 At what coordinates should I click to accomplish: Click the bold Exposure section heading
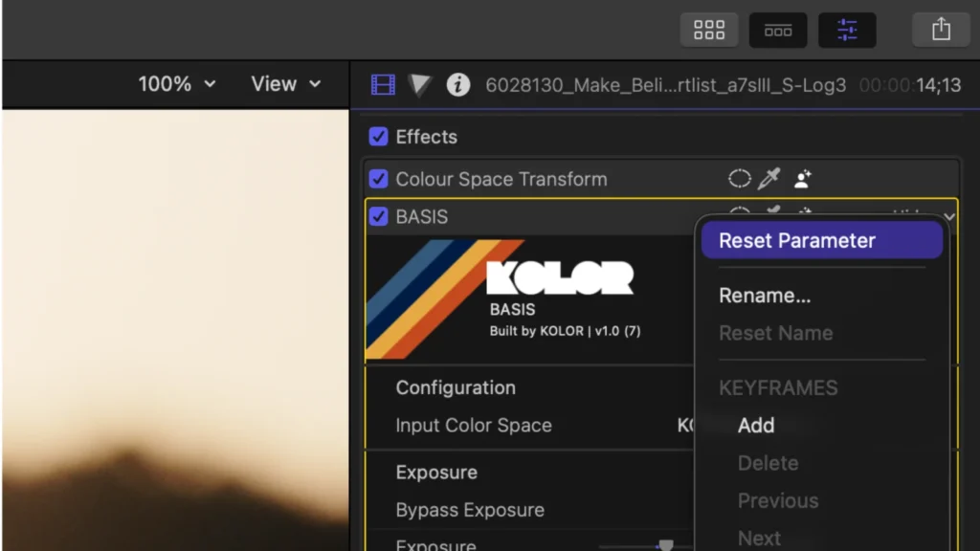click(x=436, y=473)
